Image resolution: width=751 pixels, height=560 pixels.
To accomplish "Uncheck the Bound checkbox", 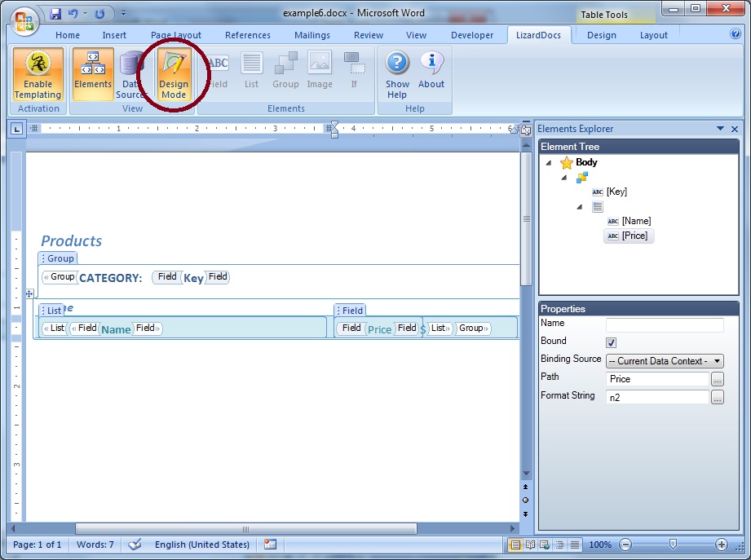I will coord(611,342).
